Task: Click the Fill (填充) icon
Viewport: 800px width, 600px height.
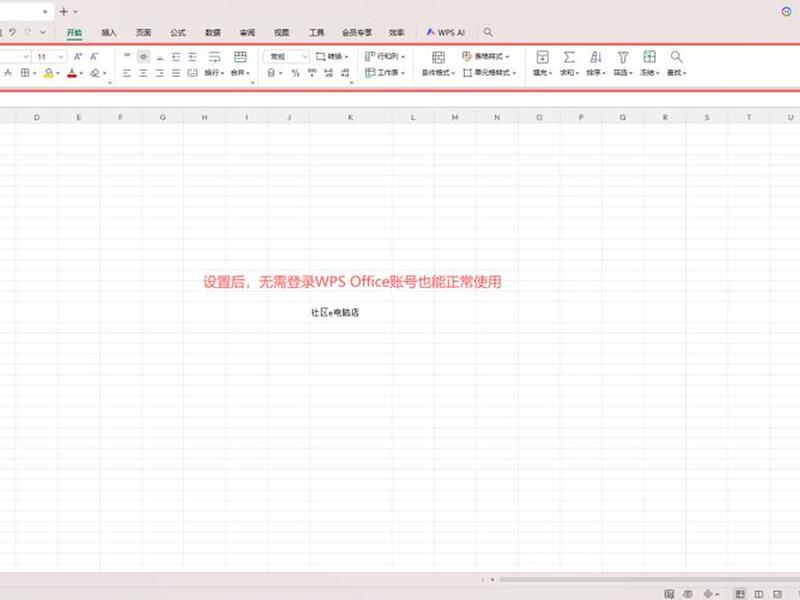Action: click(542, 57)
